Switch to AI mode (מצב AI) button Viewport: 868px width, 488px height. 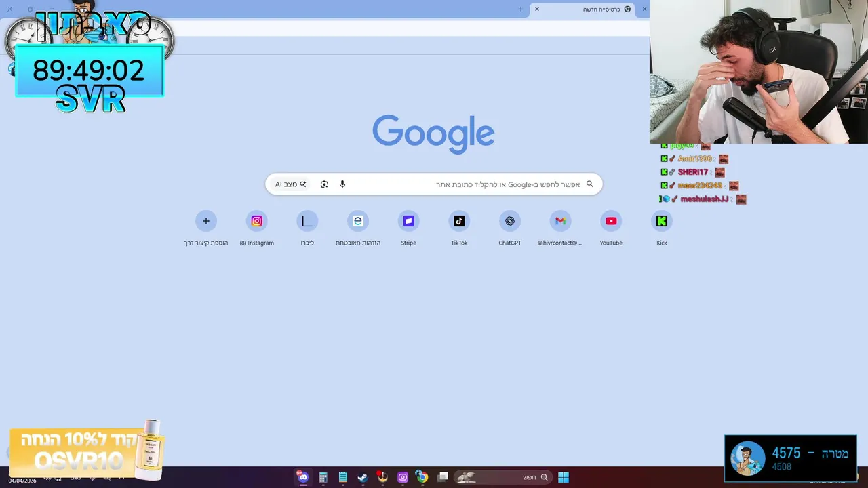290,184
